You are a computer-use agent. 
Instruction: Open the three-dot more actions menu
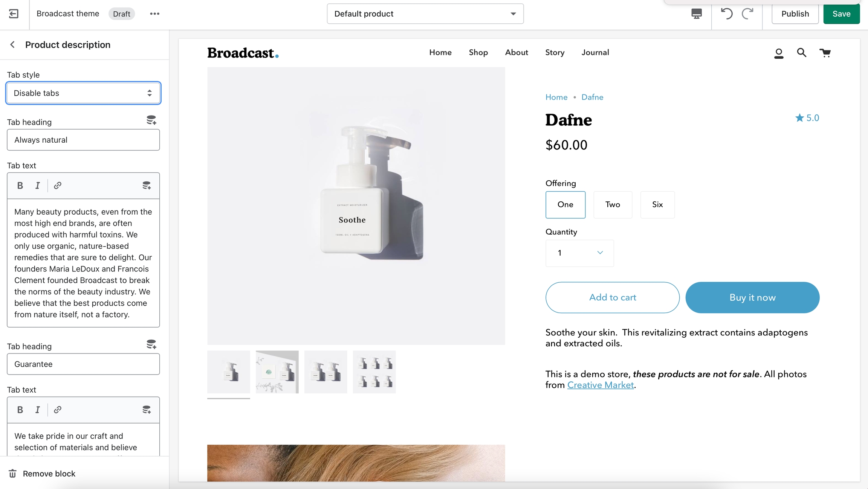[x=154, y=14]
